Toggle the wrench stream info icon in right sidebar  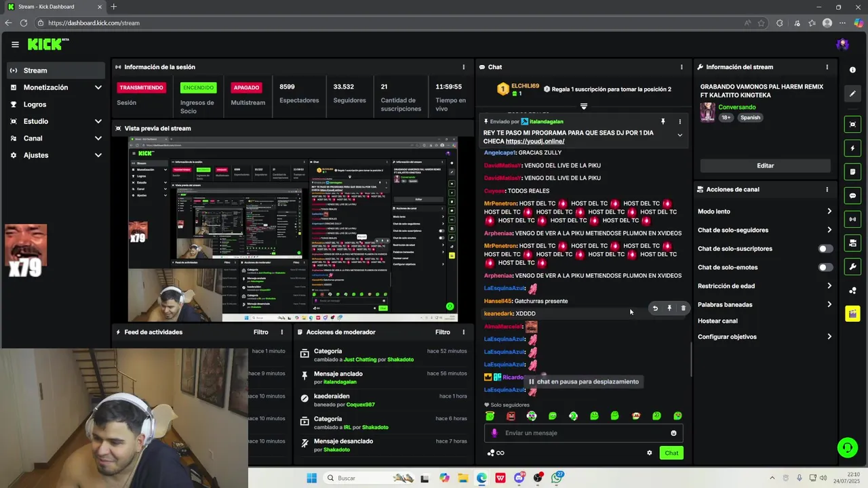coord(852,266)
